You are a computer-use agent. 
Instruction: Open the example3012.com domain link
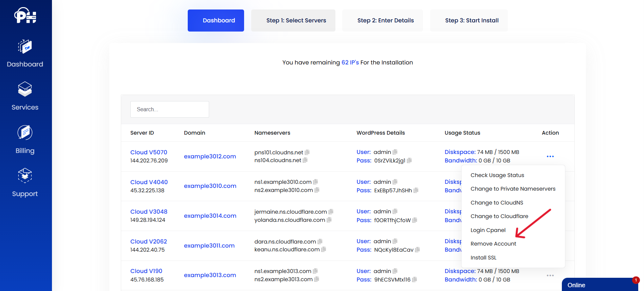click(210, 156)
